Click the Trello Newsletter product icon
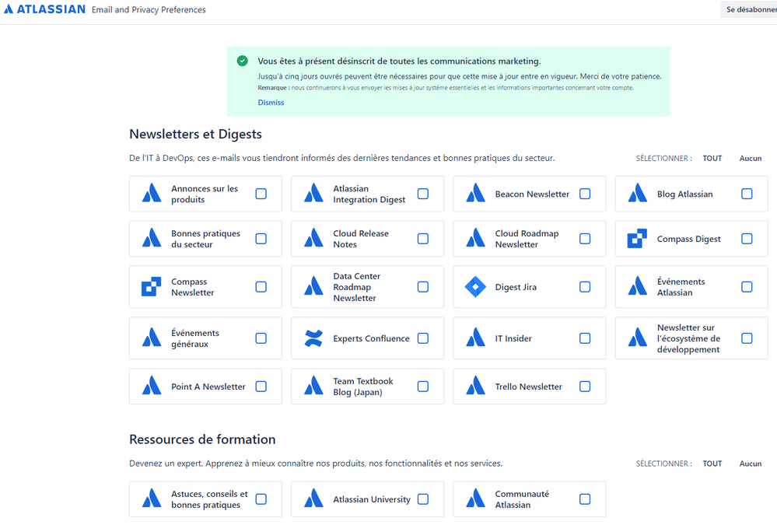 (475, 386)
